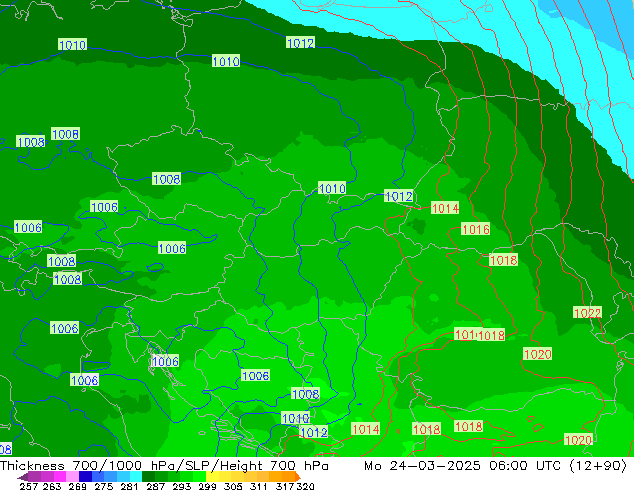The image size is (634, 490).
Task: Click the orange arrow tip at legend end
Action: pos(297,477)
